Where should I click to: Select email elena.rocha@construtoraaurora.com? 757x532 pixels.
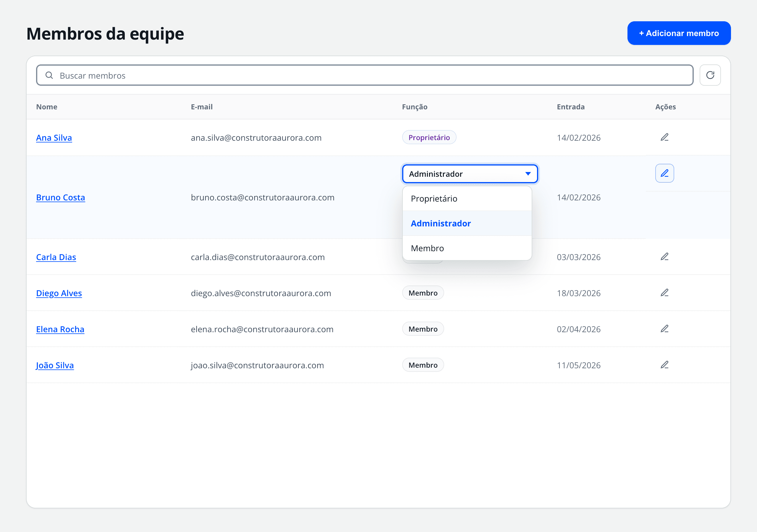tap(262, 329)
